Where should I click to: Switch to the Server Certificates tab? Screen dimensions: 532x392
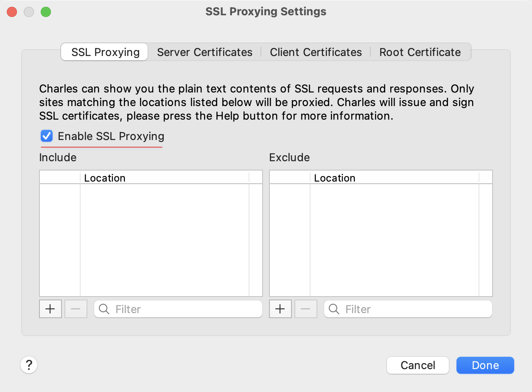pyautogui.click(x=204, y=52)
